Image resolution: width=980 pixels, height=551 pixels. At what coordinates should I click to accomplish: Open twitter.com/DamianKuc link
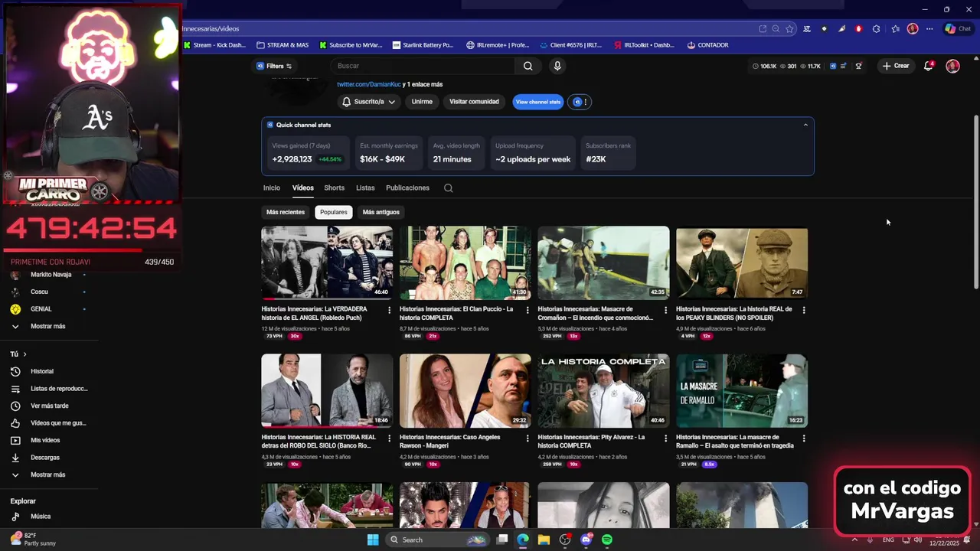coord(369,84)
